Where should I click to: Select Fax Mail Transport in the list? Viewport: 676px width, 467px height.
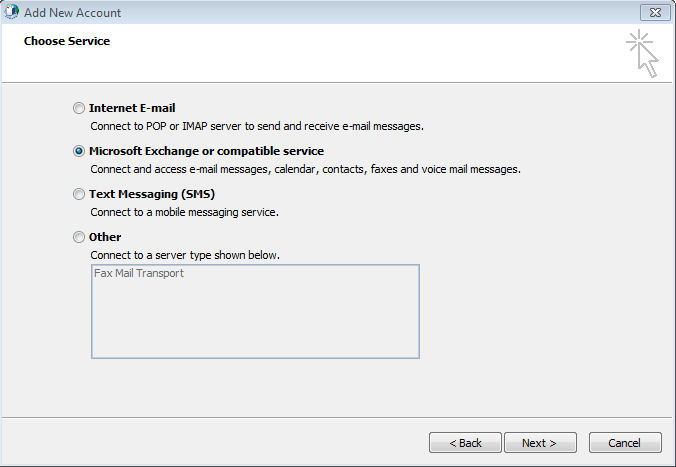(139, 273)
